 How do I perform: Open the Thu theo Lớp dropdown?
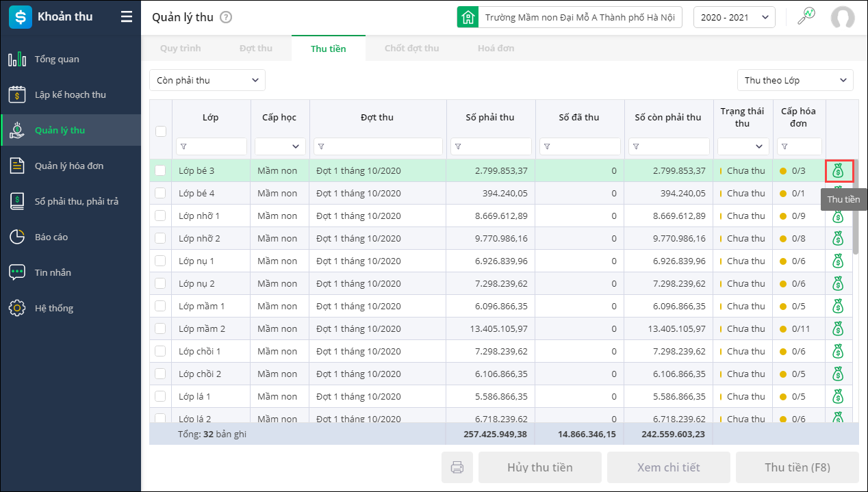click(x=795, y=80)
